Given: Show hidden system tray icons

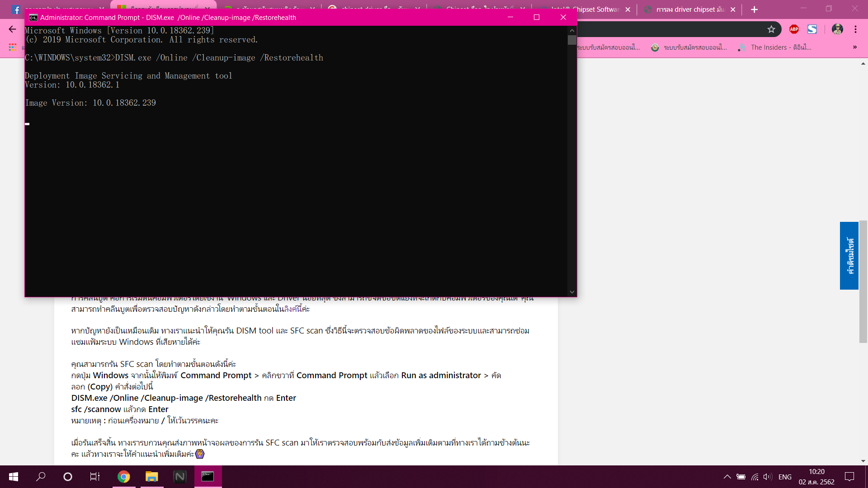Looking at the screenshot, I should click(x=727, y=477).
